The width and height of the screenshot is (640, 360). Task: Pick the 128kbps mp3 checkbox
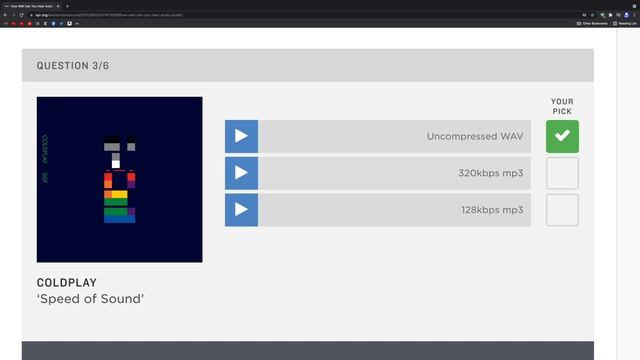click(x=562, y=210)
